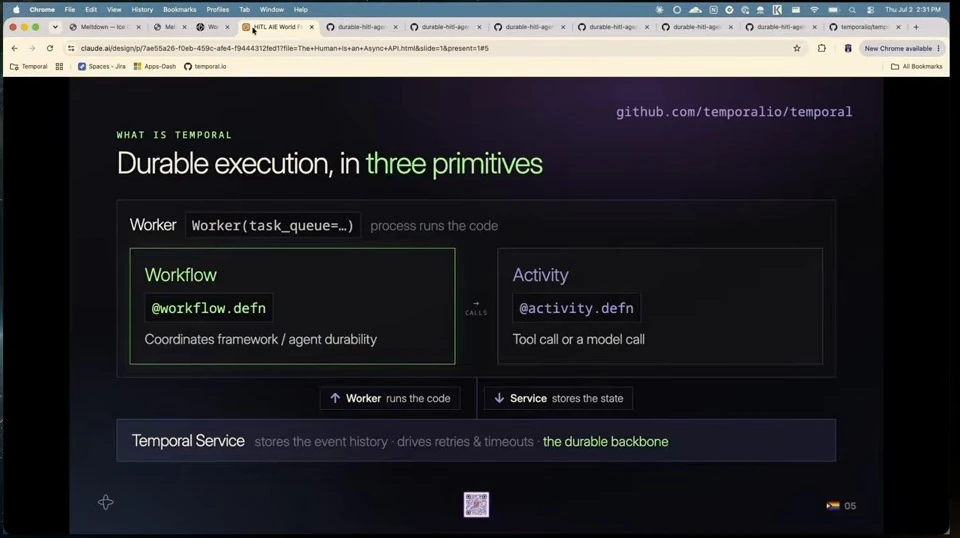This screenshot has height=538, width=960.
Task: Open the Notion icon in menu bar
Action: point(713,10)
